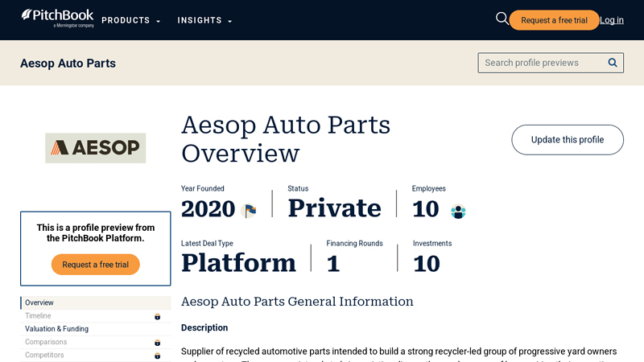
Task: Expand the Products dropdown menu
Action: pyautogui.click(x=130, y=21)
